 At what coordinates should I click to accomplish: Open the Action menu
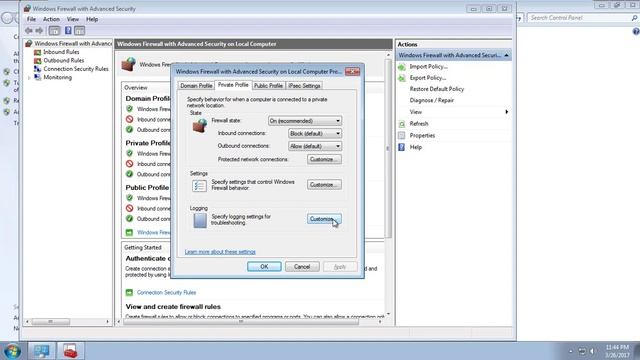pos(51,19)
